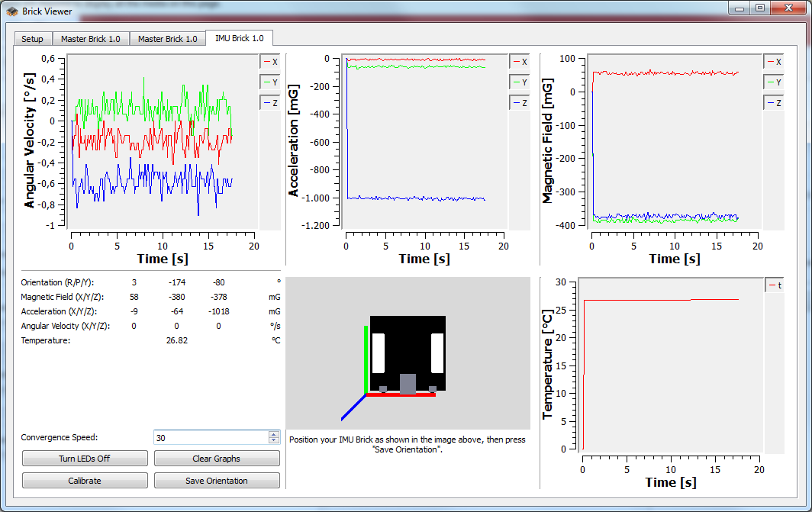Toggle X curve in Angular Velocity legend
Image resolution: width=812 pixels, height=512 pixels.
click(x=270, y=62)
